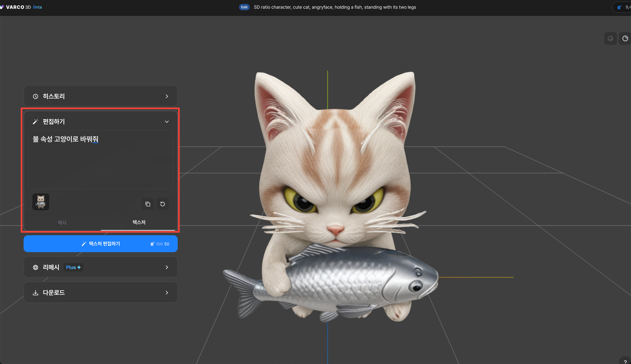Collapse the 편집하기 panel chevron
The image size is (631, 364).
167,122
